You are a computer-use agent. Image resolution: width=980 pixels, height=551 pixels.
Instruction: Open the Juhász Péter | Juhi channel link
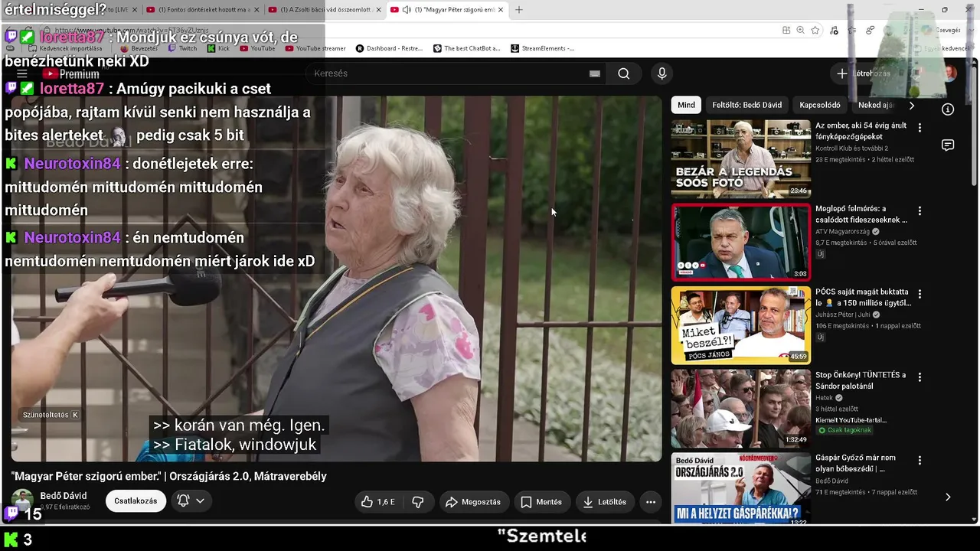(843, 315)
